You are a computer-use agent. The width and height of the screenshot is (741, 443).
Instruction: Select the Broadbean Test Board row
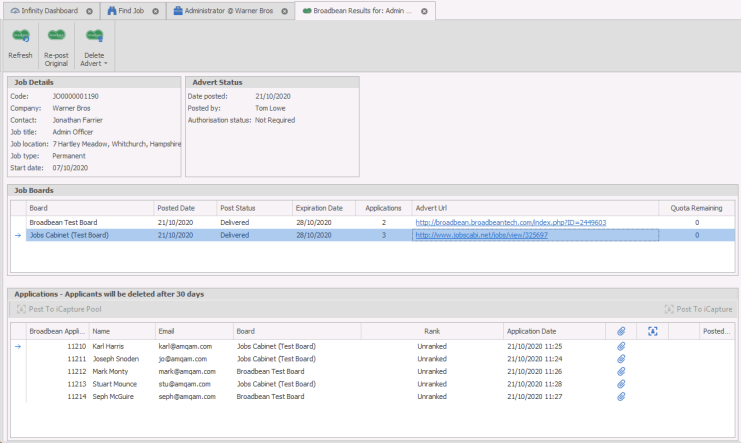point(90,222)
